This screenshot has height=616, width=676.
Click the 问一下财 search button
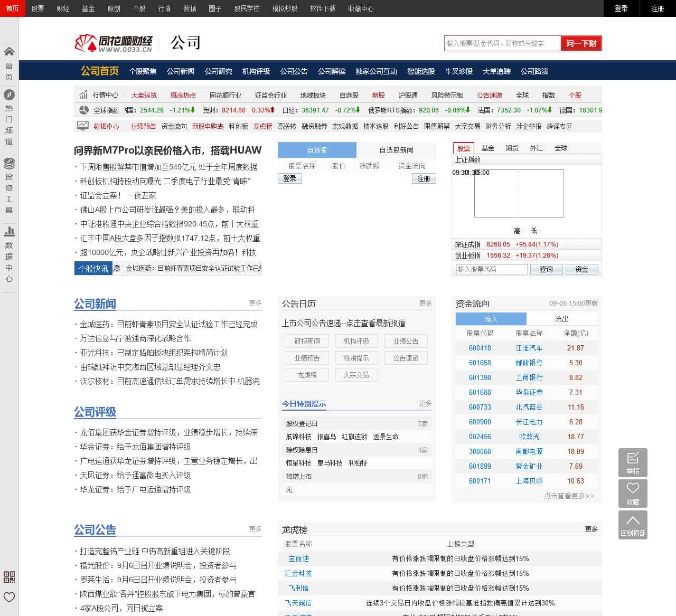(x=581, y=43)
